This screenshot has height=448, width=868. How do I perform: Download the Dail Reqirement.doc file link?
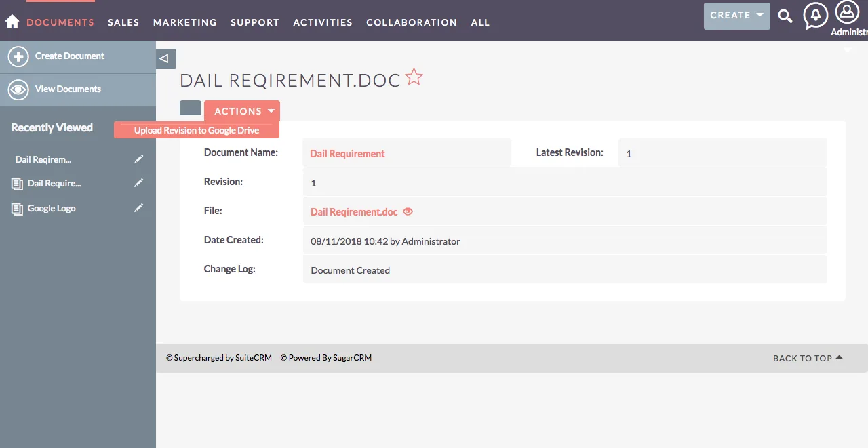point(354,212)
